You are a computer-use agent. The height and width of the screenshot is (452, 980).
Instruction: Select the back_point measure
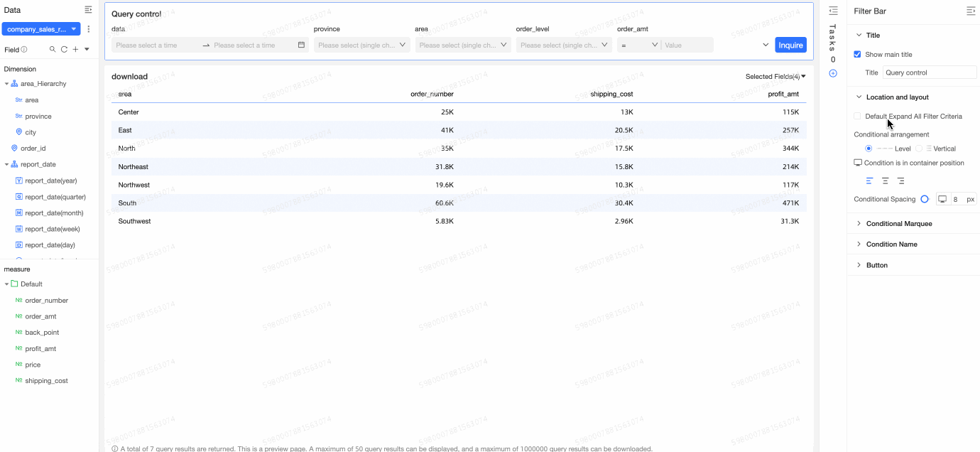(x=42, y=333)
